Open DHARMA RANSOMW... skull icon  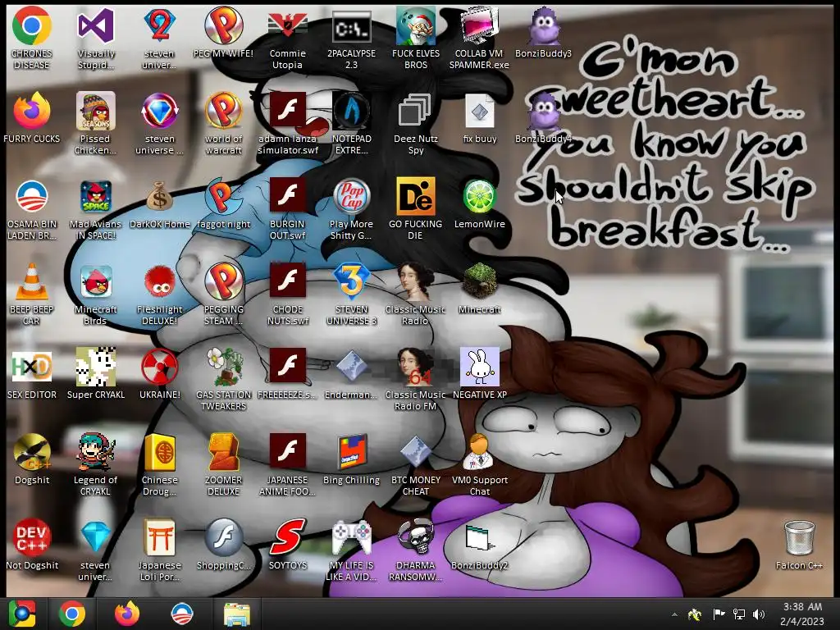click(x=416, y=536)
